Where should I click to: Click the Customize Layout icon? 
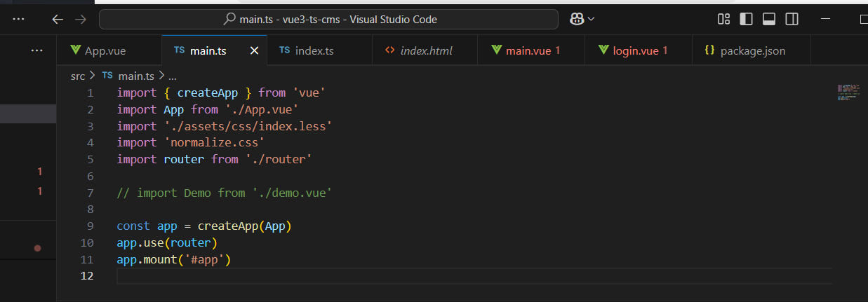pyautogui.click(x=723, y=19)
